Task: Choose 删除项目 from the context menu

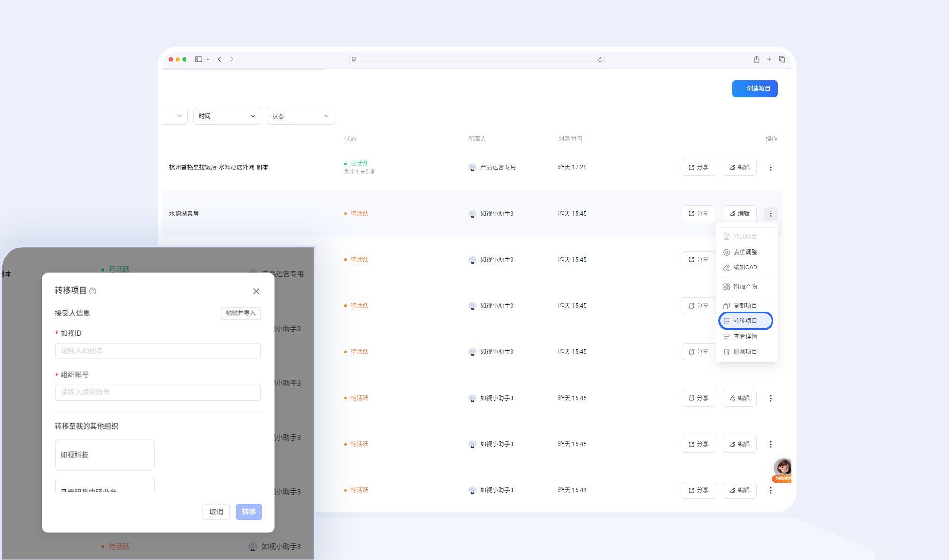Action: click(745, 352)
